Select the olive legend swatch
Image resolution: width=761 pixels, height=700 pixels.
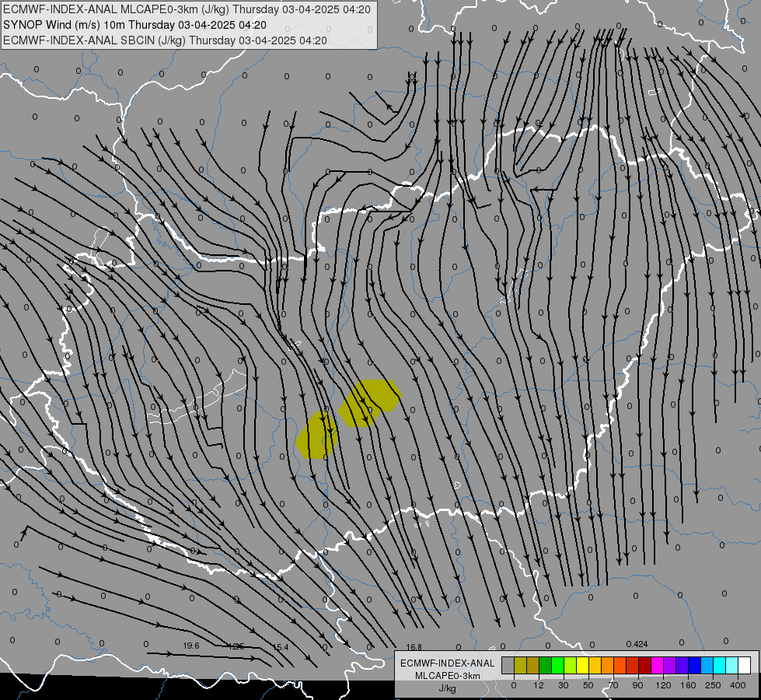coord(520,665)
